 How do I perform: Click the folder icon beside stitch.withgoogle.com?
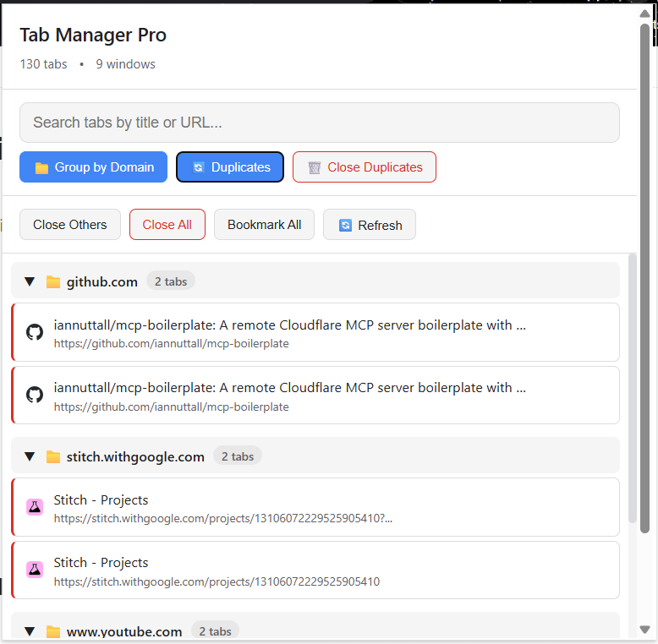coord(53,457)
